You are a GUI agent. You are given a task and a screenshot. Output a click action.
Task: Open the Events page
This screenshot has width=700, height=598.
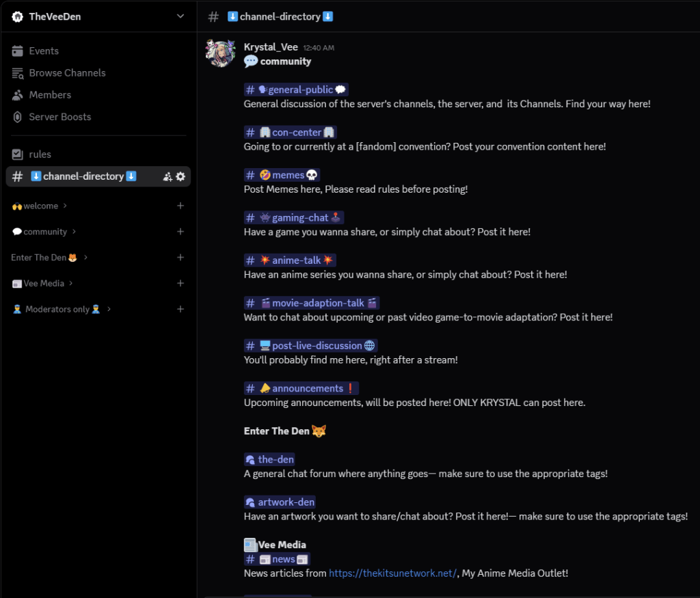44,51
